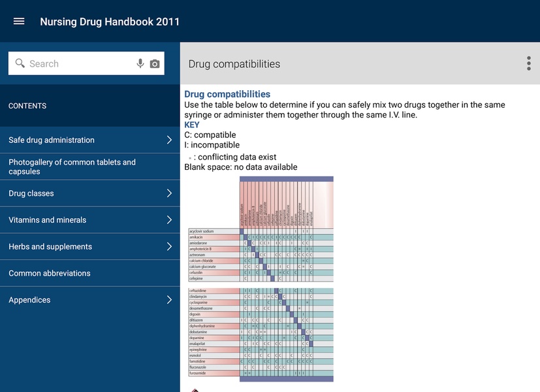The image size is (540, 392).
Task: Select the blue 'Drug compatibilities' heading
Action: (x=227, y=94)
